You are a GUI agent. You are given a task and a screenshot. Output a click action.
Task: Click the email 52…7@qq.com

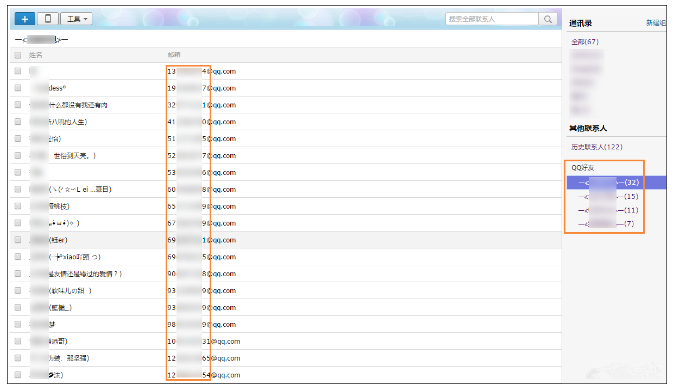202,156
